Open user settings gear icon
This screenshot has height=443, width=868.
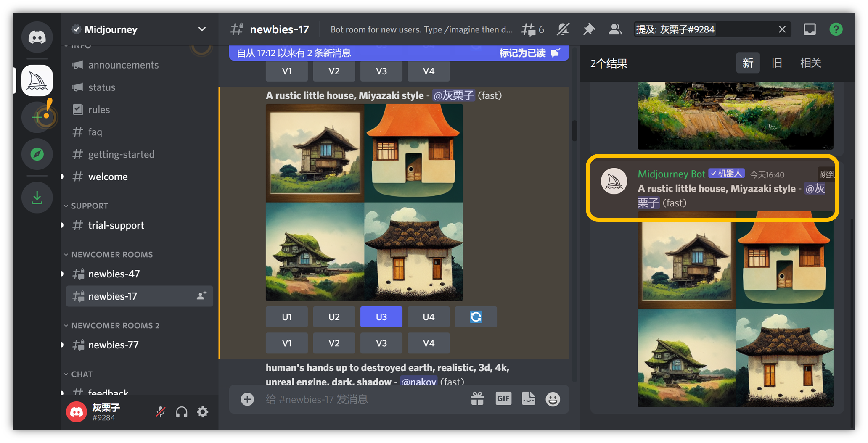click(x=203, y=412)
